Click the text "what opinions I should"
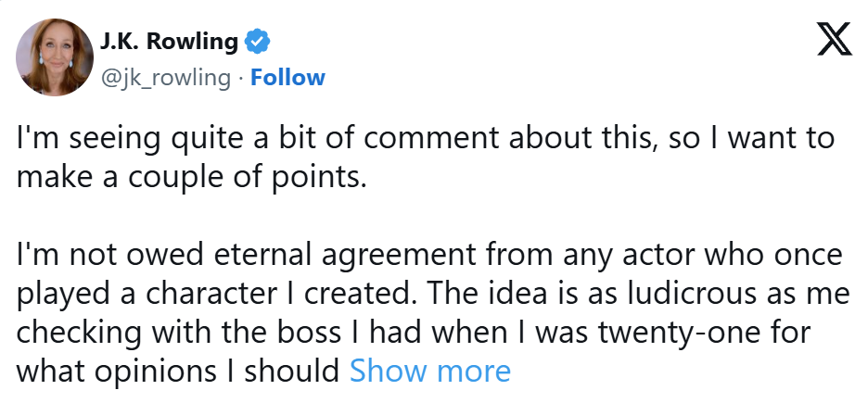The image size is (868, 403). [x=178, y=371]
